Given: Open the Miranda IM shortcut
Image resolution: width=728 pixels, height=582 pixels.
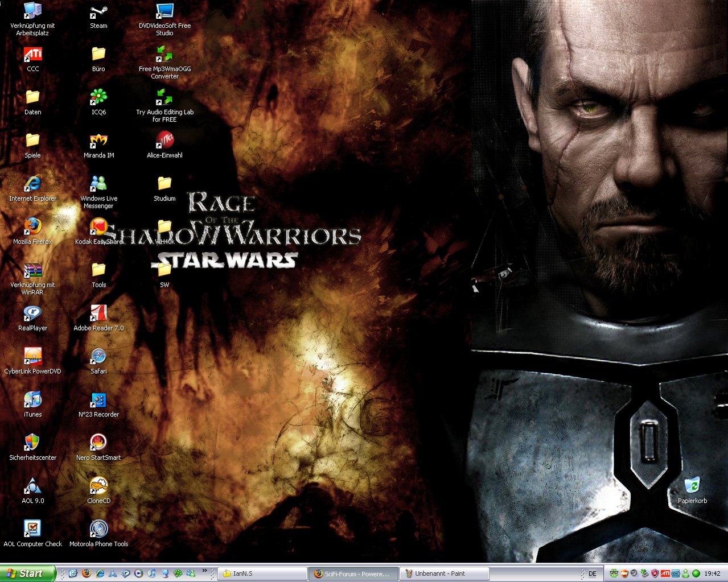Looking at the screenshot, I should (98, 141).
